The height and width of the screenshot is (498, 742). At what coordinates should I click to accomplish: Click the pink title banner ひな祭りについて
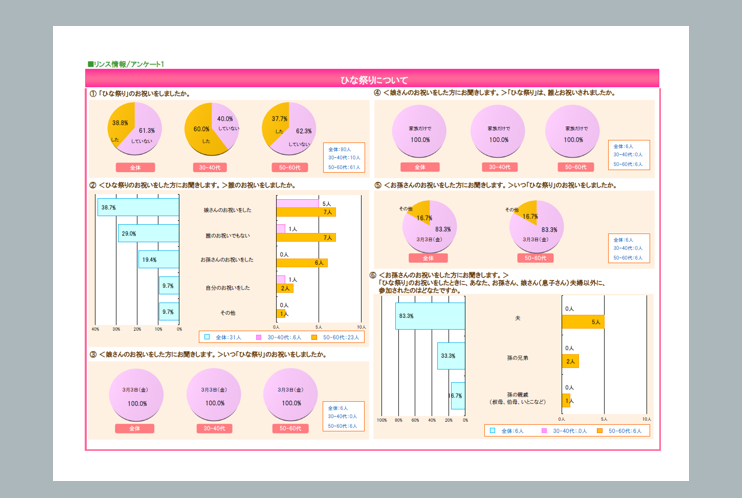(372, 79)
